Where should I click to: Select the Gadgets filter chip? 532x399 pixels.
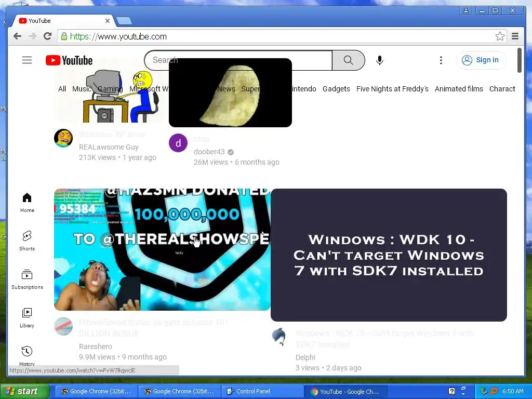click(336, 89)
